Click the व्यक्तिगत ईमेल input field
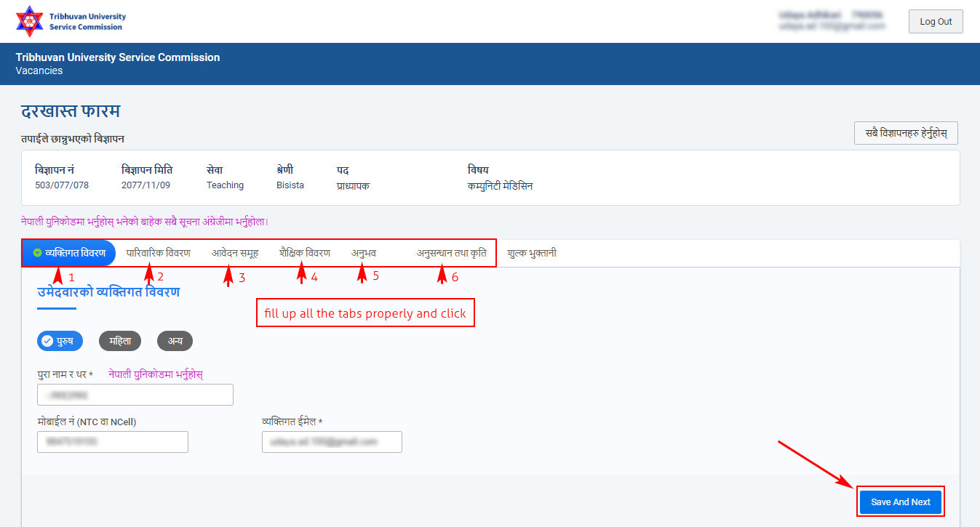Image resolution: width=980 pixels, height=527 pixels. (332, 442)
